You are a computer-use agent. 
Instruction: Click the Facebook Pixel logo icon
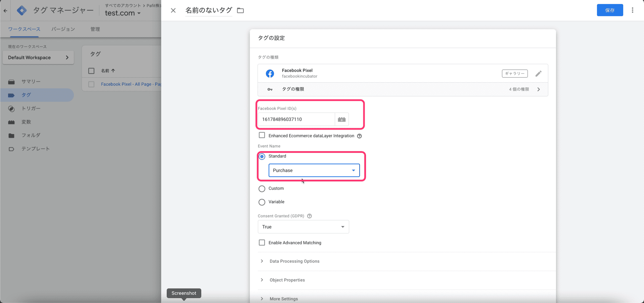click(x=270, y=74)
